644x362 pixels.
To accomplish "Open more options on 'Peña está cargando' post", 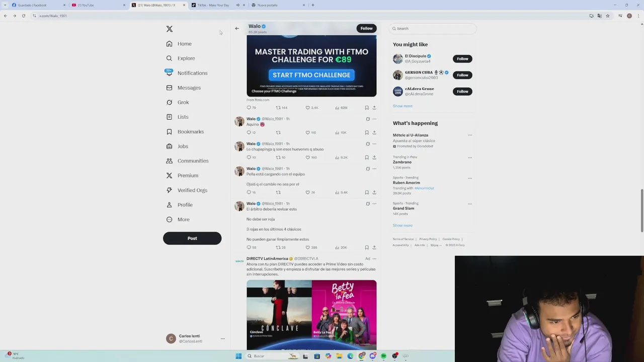I will pyautogui.click(x=374, y=169).
